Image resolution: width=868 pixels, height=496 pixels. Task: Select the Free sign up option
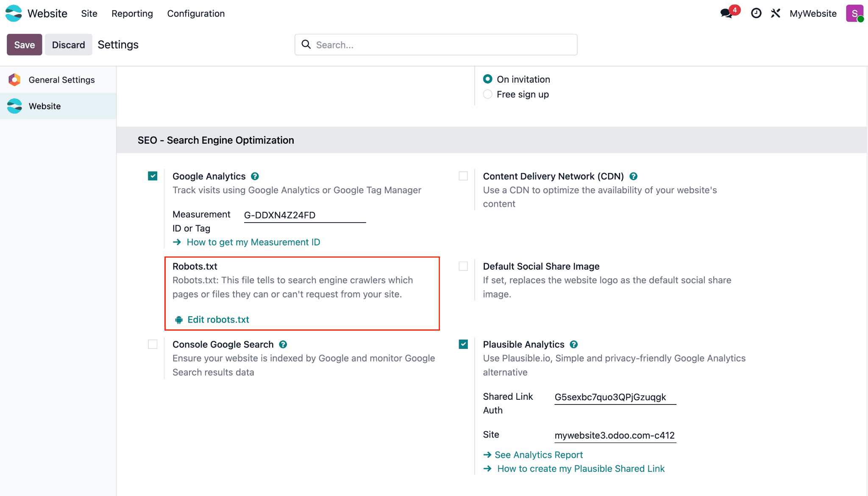pyautogui.click(x=488, y=94)
